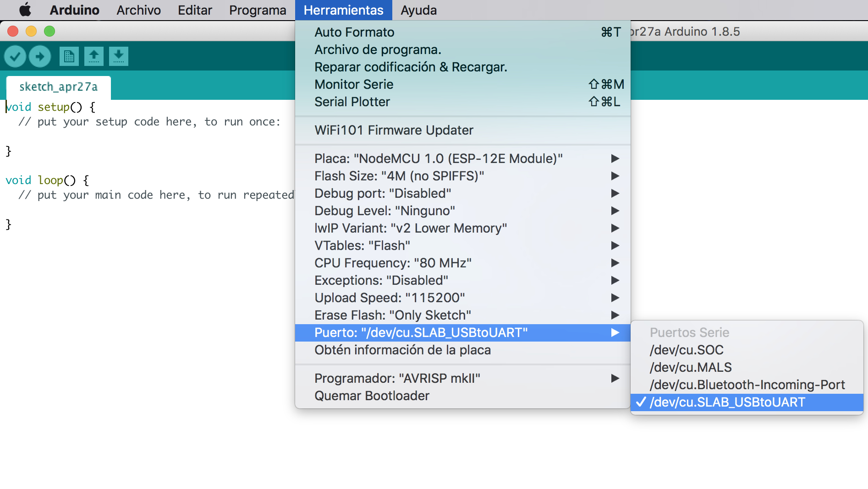
Task: Choose Archivo de programa
Action: [463, 49]
